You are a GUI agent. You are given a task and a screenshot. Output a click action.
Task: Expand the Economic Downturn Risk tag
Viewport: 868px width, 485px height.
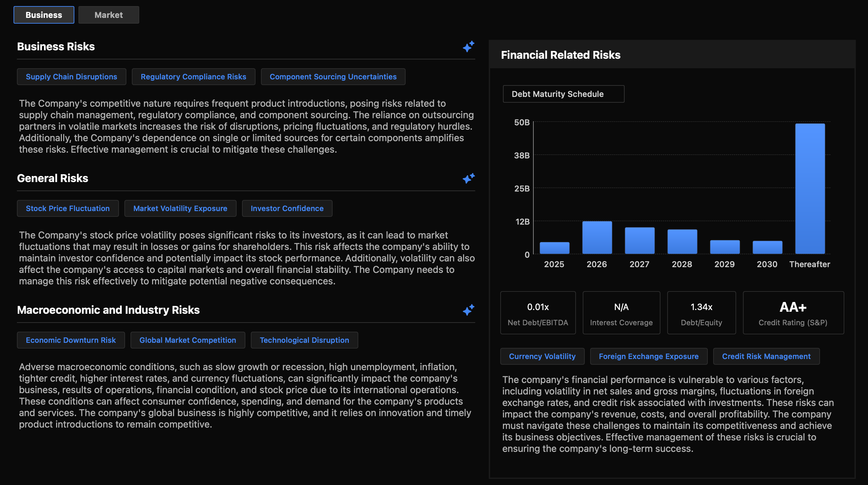71,340
